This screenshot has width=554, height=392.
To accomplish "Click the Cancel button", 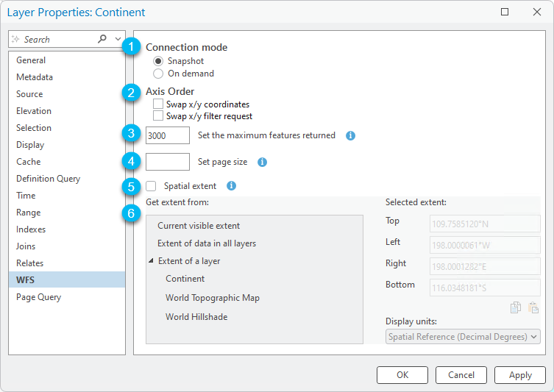I will coord(461,375).
